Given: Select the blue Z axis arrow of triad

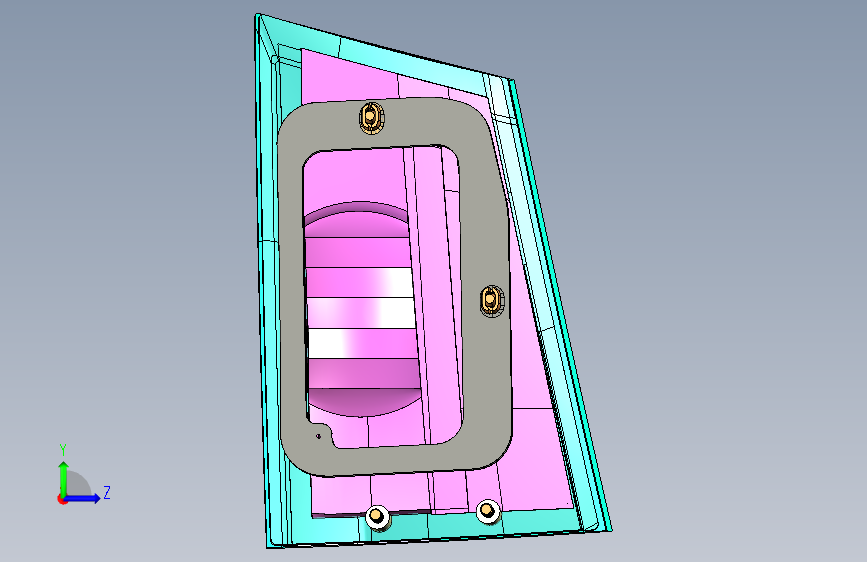Looking at the screenshot, I should coord(83,498).
